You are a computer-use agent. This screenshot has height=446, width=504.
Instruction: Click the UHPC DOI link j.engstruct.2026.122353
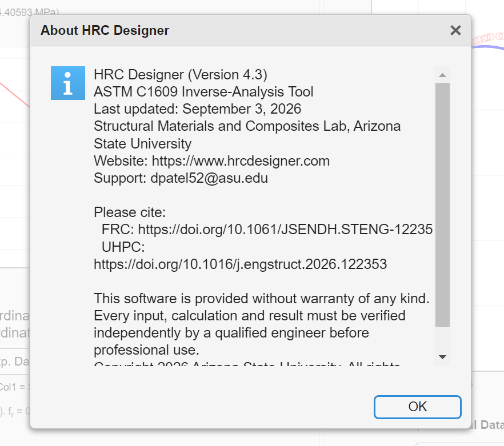tap(241, 264)
